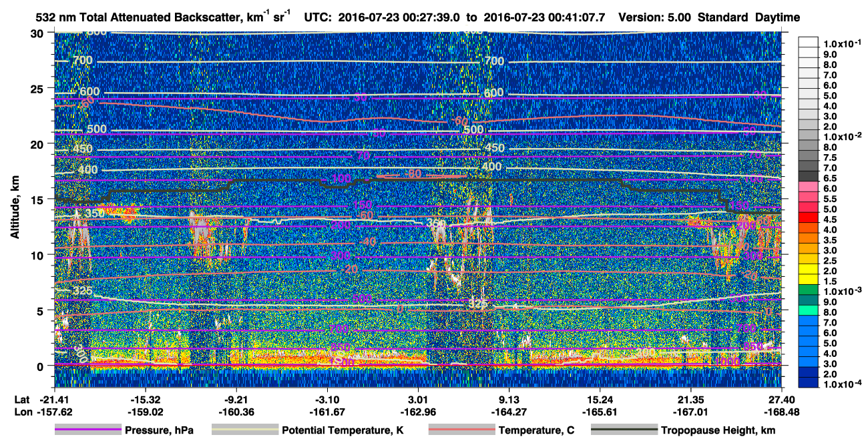Select the end time 2016-07-23 00:41:07.7

pos(545,17)
